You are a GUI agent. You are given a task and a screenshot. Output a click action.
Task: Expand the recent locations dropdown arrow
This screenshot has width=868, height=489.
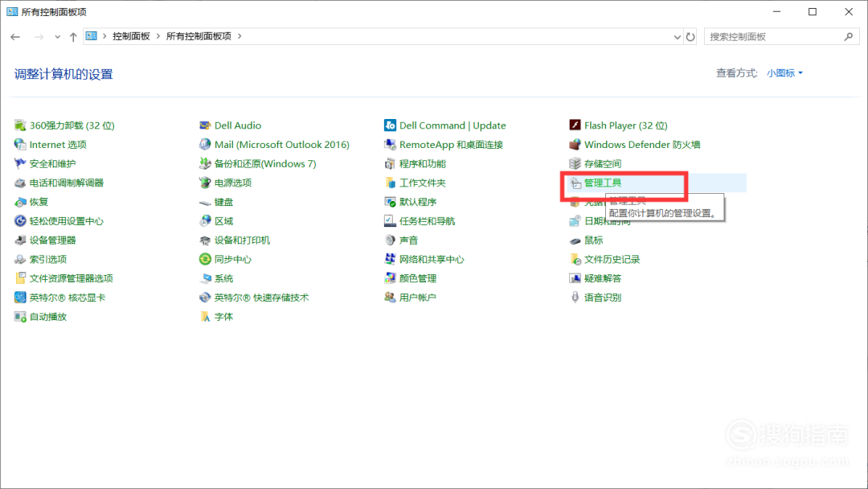tap(58, 37)
